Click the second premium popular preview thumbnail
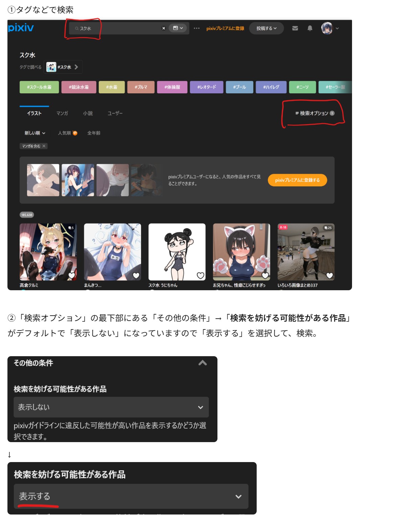This screenshot has width=420, height=526. 78,180
